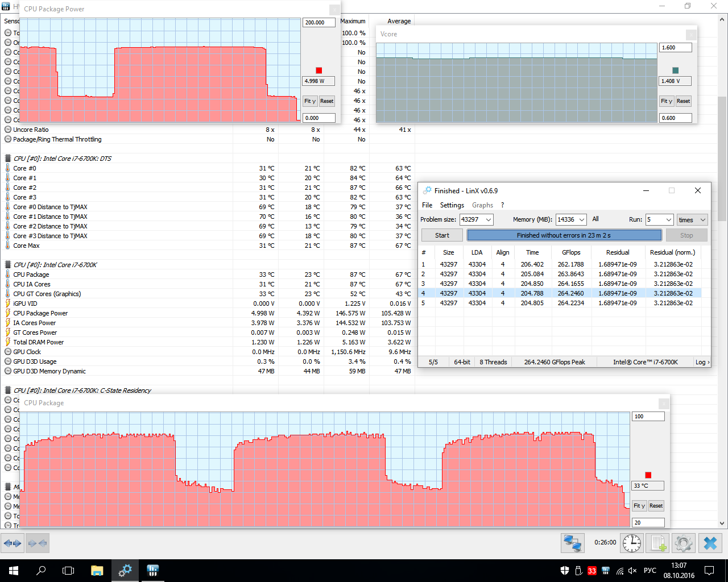Open the File menu in LinX
The height and width of the screenshot is (582, 728).
[427, 205]
